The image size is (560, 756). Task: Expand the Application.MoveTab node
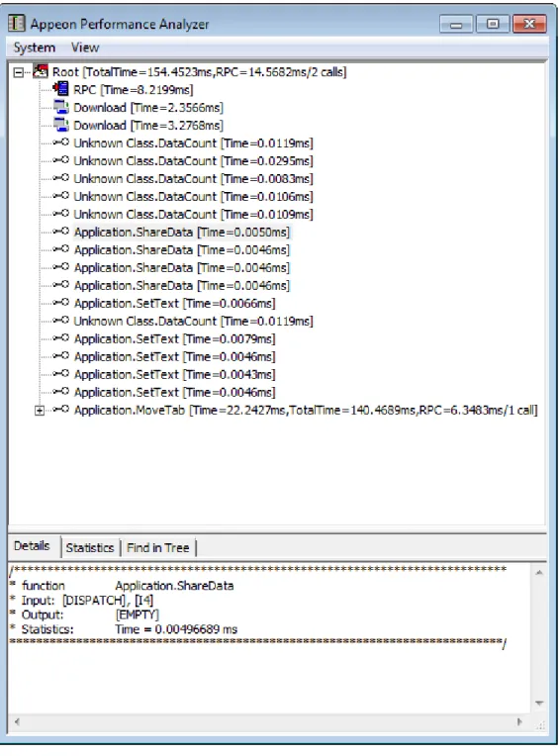40,411
